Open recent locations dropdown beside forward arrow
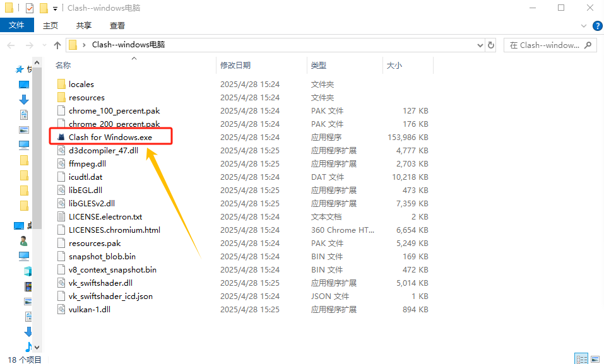The height and width of the screenshot is (364, 604). coord(43,45)
